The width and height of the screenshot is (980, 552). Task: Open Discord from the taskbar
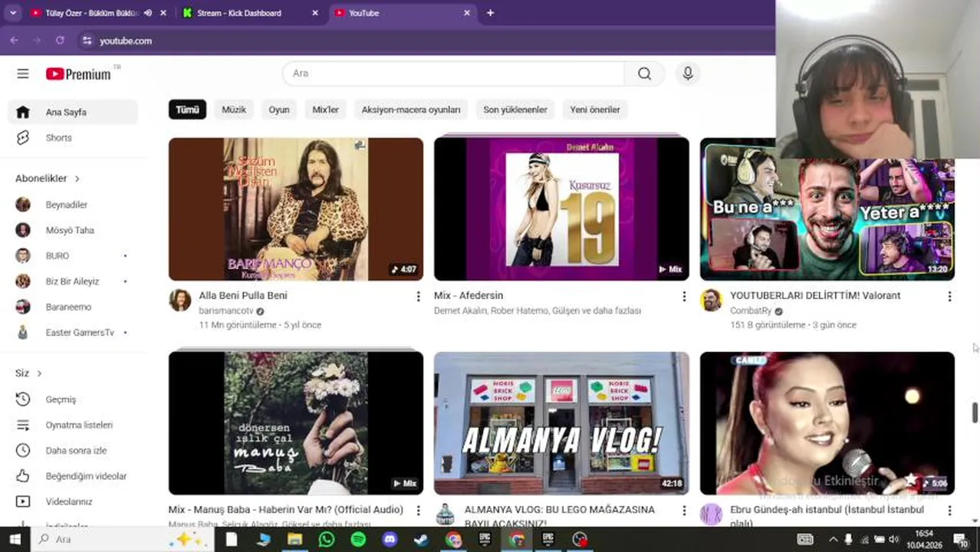point(390,540)
